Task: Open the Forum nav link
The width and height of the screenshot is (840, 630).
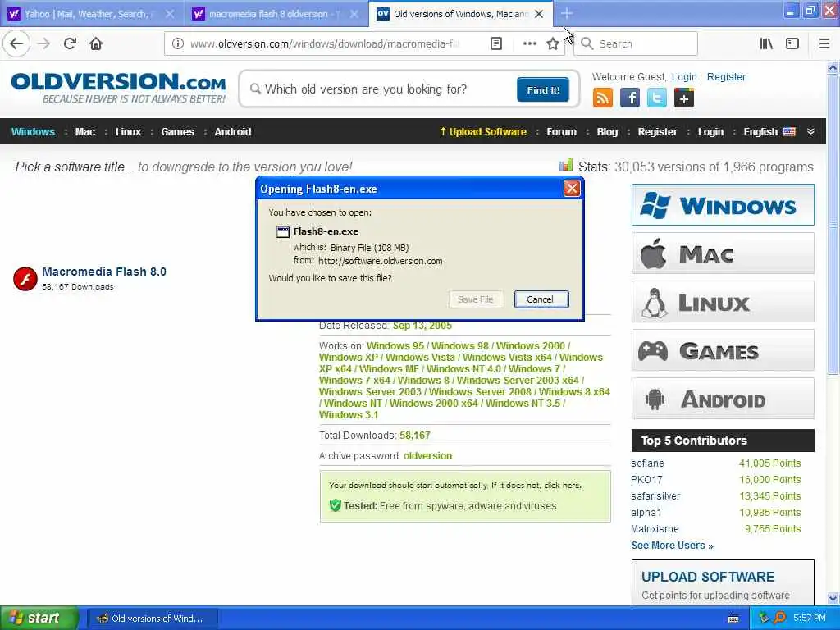Action: point(561,132)
